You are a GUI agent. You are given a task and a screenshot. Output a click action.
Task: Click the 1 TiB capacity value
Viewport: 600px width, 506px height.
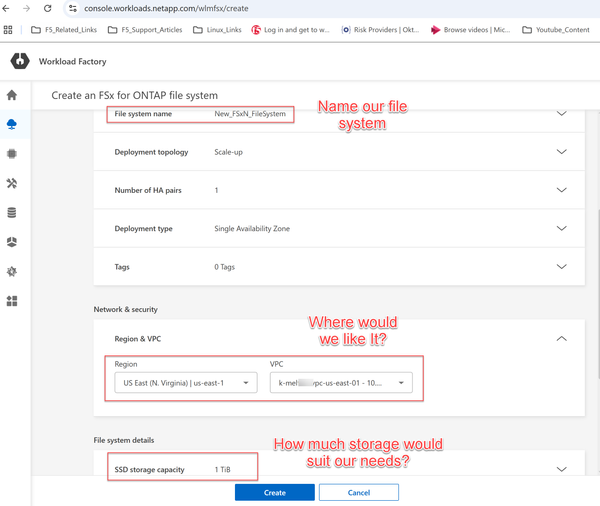(x=222, y=470)
